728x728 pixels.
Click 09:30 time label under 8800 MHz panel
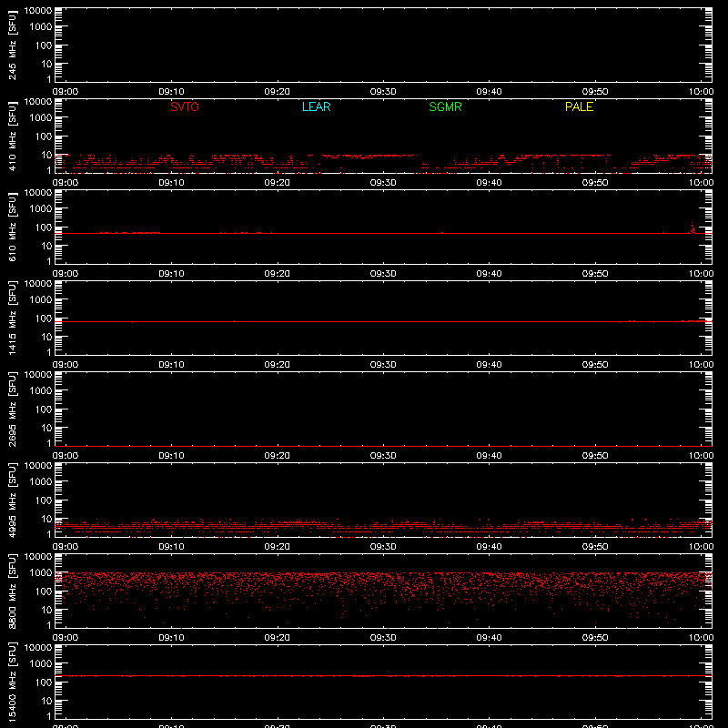click(383, 638)
